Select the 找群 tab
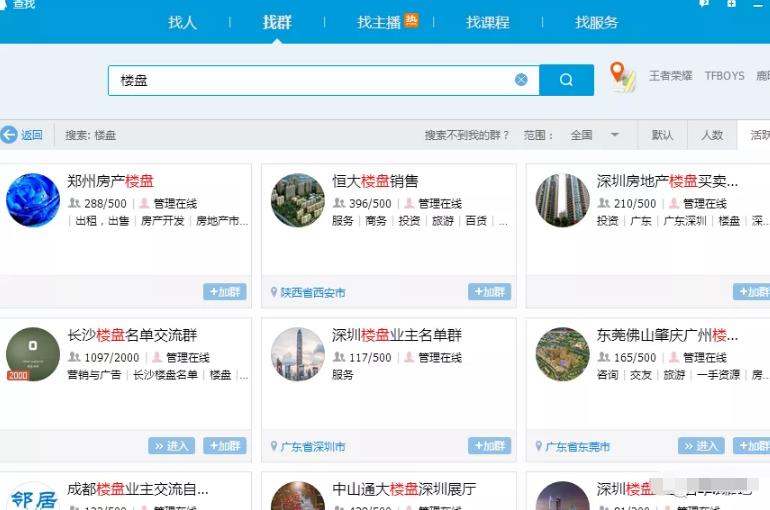 [277, 23]
